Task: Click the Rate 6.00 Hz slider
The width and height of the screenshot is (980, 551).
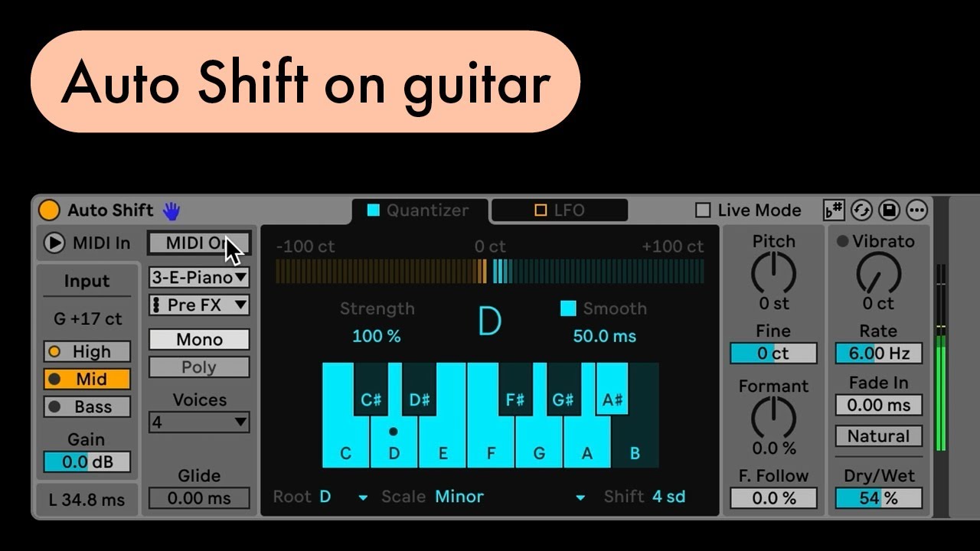Action: point(878,354)
